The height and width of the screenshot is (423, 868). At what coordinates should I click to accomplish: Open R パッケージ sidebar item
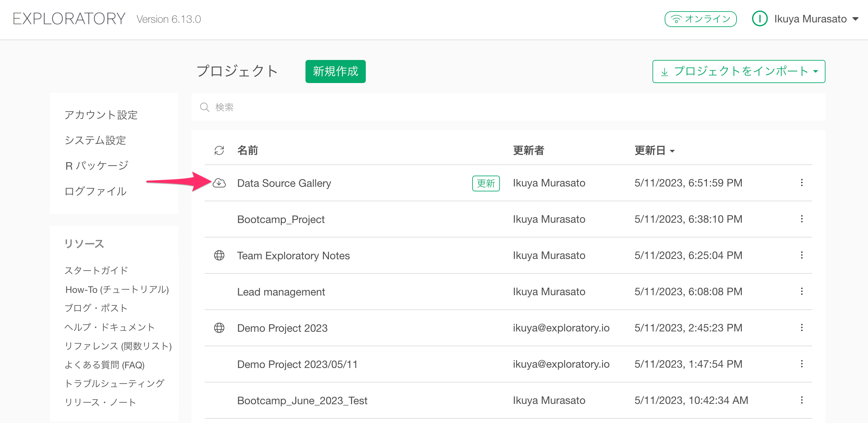click(x=96, y=166)
